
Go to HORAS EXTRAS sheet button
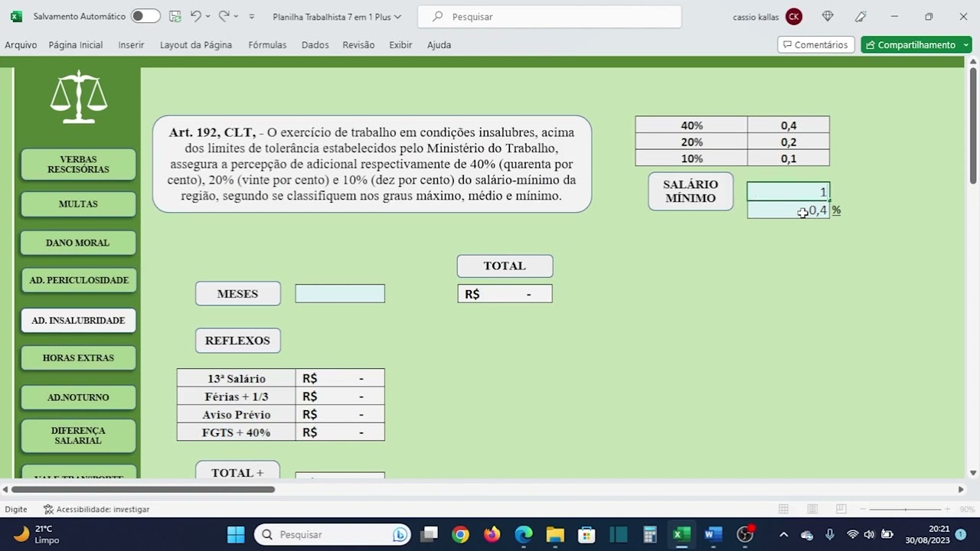78,358
